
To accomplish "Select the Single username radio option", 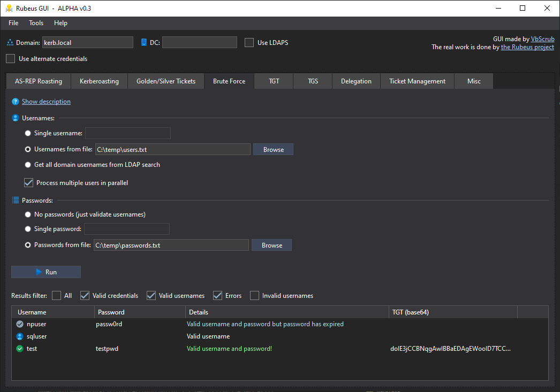I will 28,133.
